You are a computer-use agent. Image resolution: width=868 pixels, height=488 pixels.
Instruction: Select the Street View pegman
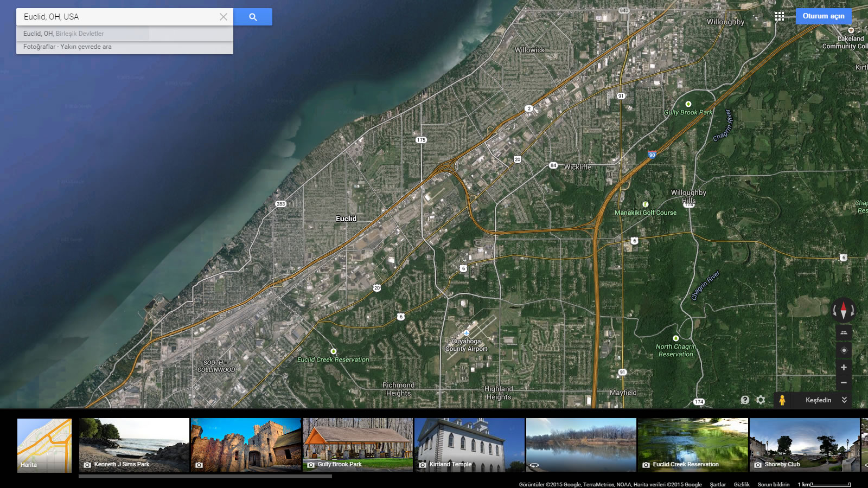click(782, 400)
